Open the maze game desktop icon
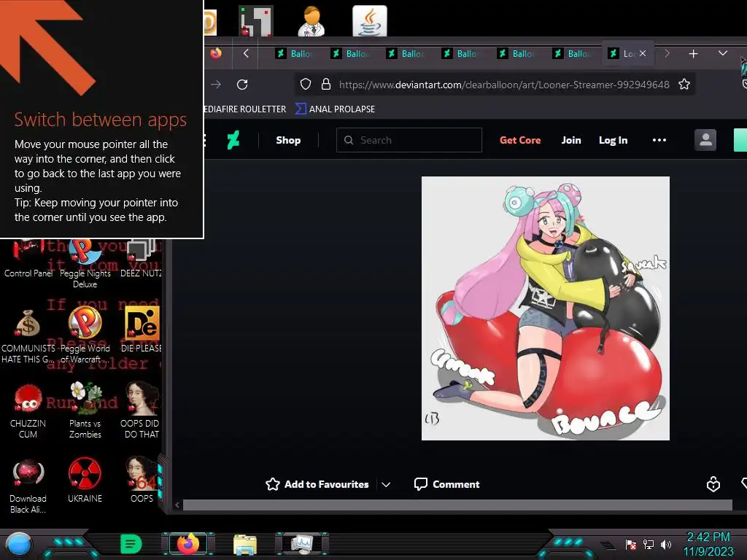The height and width of the screenshot is (560, 747). (x=256, y=21)
